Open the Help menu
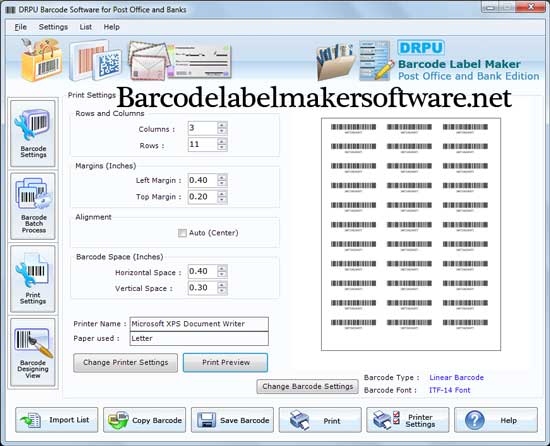Screen dimensions: 550x446 pos(112,27)
